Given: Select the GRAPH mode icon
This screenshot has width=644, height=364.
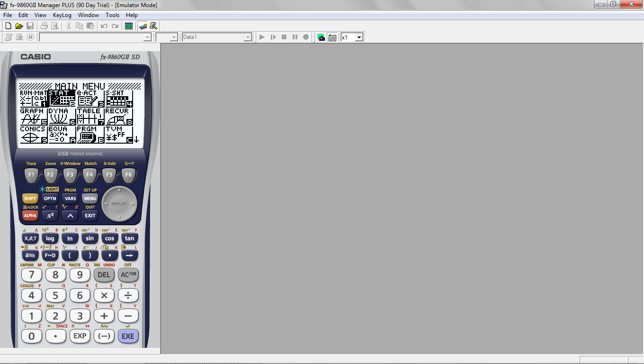Looking at the screenshot, I should click(34, 117).
